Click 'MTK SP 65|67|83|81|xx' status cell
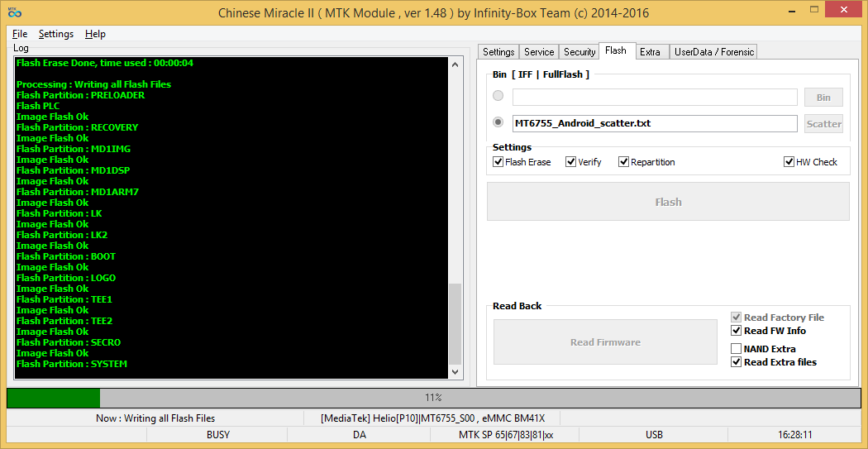 (505, 435)
